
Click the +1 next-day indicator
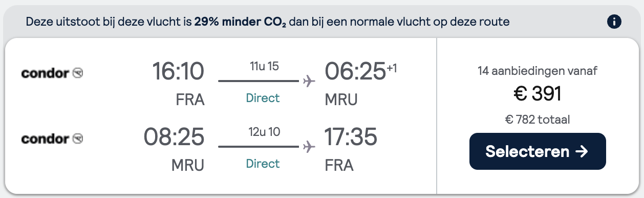pos(392,67)
